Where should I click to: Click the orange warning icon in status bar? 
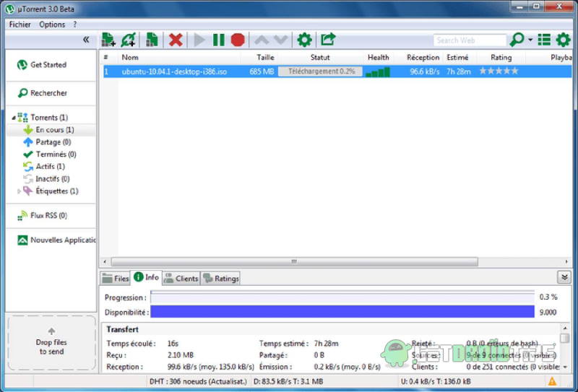pyautogui.click(x=552, y=381)
